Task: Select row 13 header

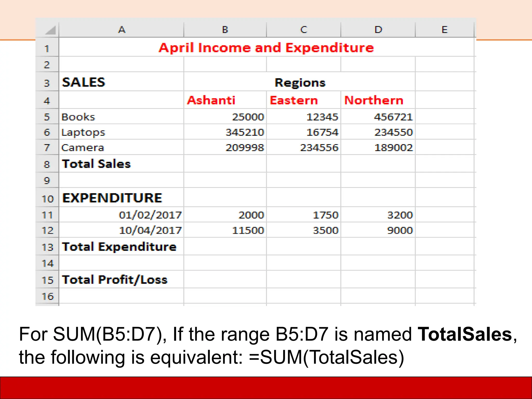Action: pos(47,246)
